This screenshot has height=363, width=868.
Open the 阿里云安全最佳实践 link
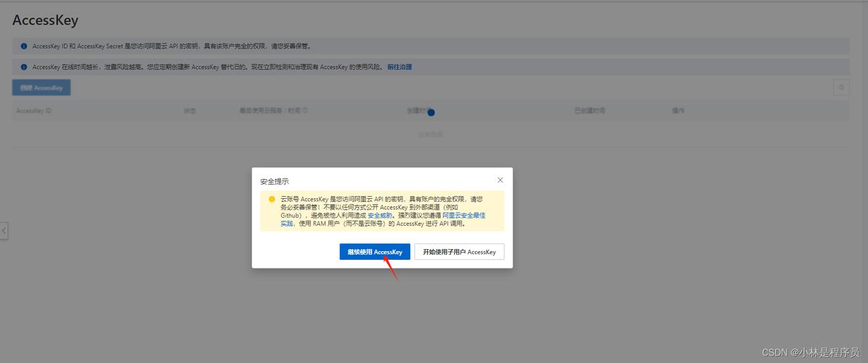(464, 215)
